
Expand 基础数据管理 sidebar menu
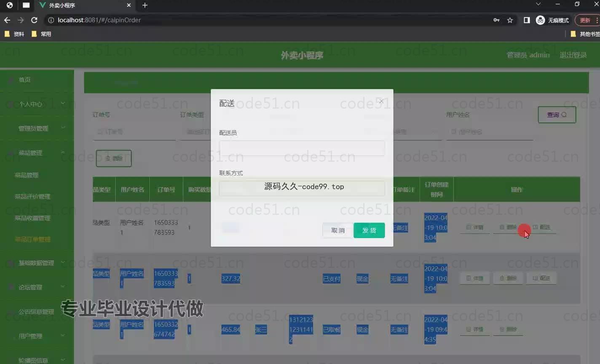click(x=37, y=263)
